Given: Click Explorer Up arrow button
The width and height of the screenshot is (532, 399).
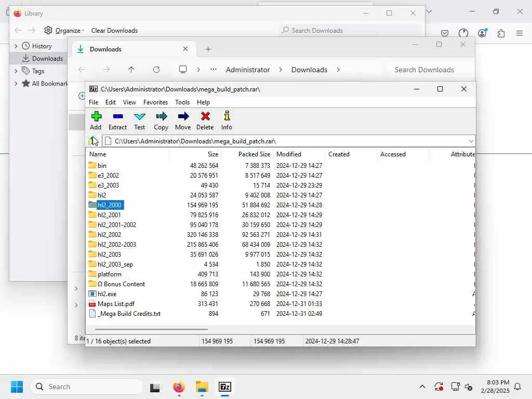Looking at the screenshot, I should coord(131,70).
